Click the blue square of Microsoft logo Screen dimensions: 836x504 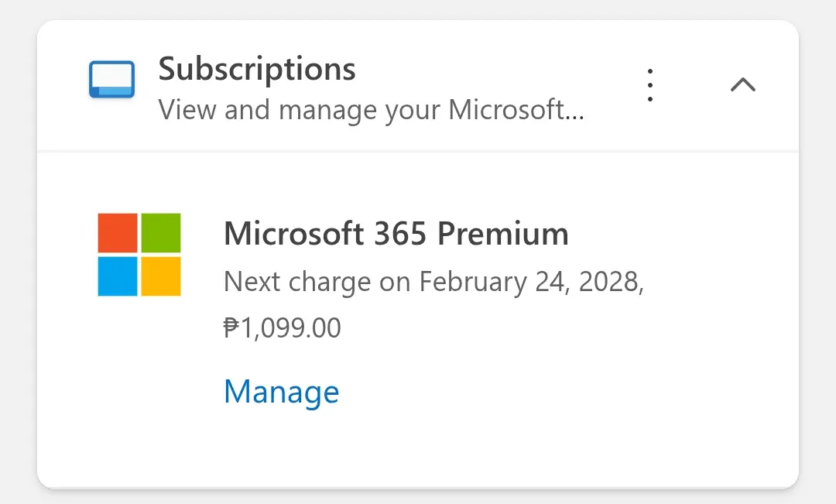pyautogui.click(x=118, y=276)
